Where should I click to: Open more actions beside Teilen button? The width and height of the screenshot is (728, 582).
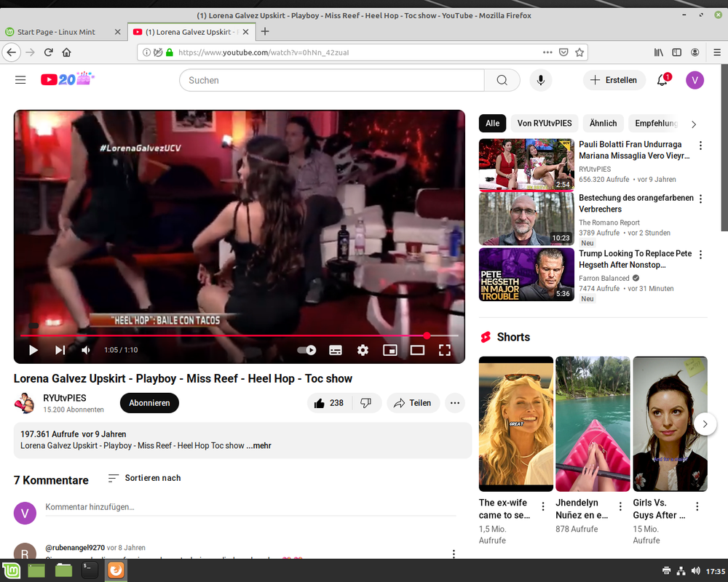pos(454,403)
